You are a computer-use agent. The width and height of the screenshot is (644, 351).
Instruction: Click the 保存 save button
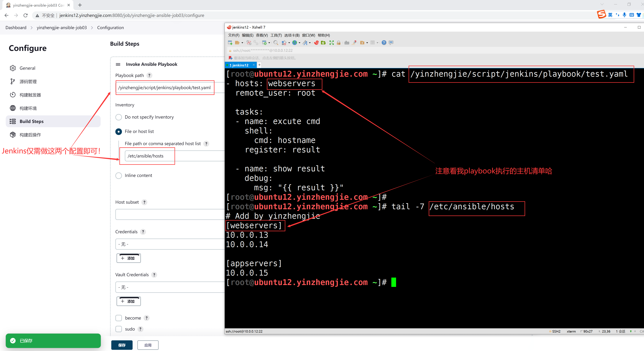pyautogui.click(x=122, y=345)
